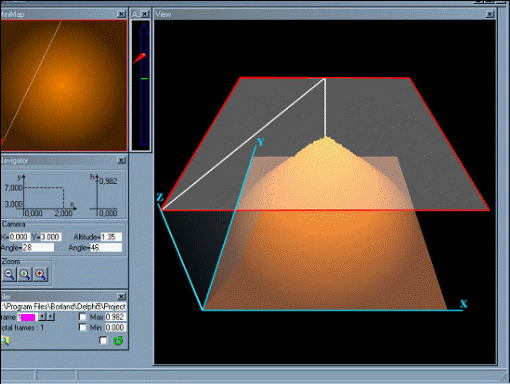Click the Camera group label
The image size is (510, 384).
(13, 224)
